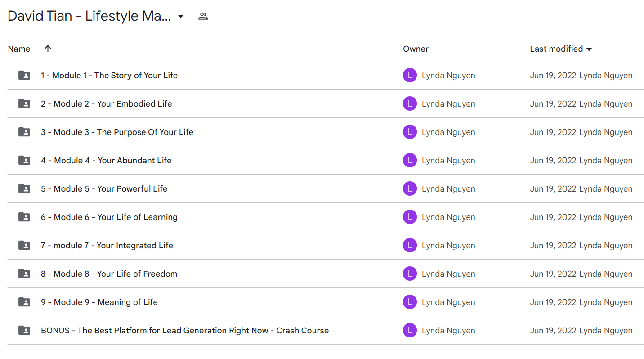Screen dimensions: 644x359
Task: Click the owner avatar in Module 6 row
Action: pos(410,217)
